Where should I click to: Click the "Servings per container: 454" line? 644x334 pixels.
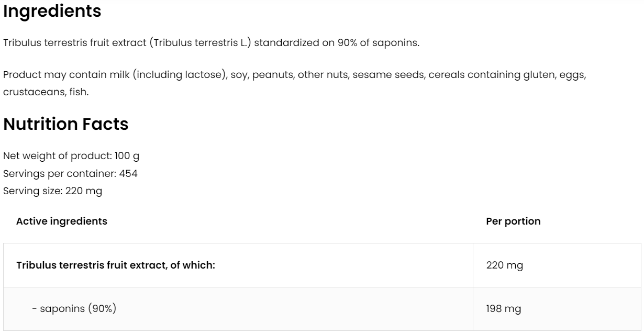pyautogui.click(x=70, y=173)
